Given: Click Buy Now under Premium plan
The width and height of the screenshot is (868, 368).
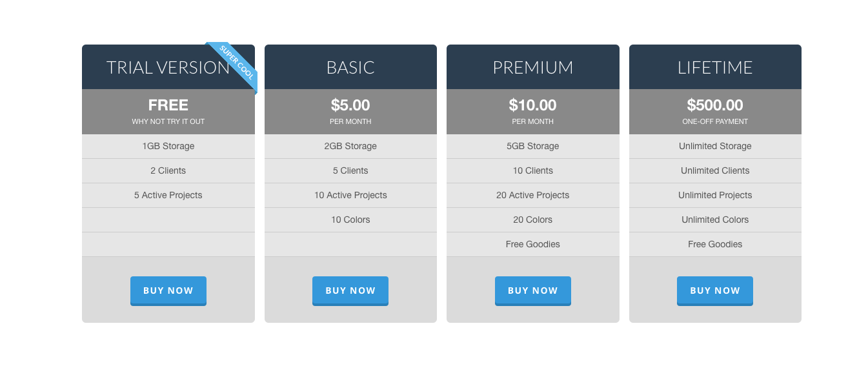Looking at the screenshot, I should (x=533, y=291).
